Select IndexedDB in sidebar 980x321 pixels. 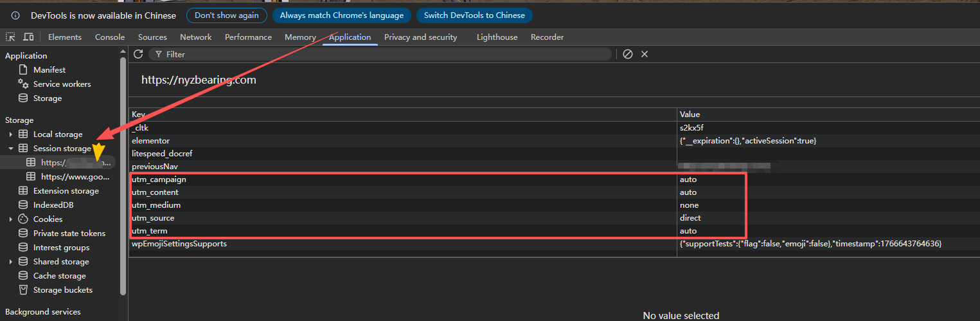[x=53, y=205]
